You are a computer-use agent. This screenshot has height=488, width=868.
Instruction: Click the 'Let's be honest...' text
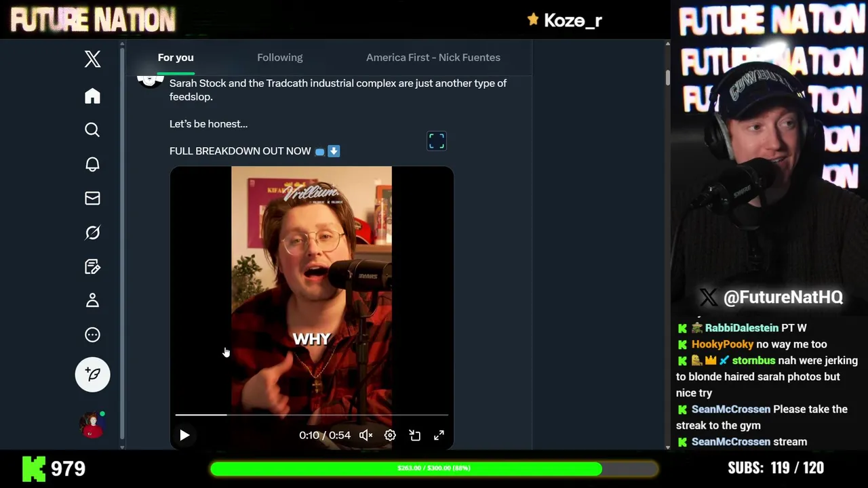(x=208, y=124)
